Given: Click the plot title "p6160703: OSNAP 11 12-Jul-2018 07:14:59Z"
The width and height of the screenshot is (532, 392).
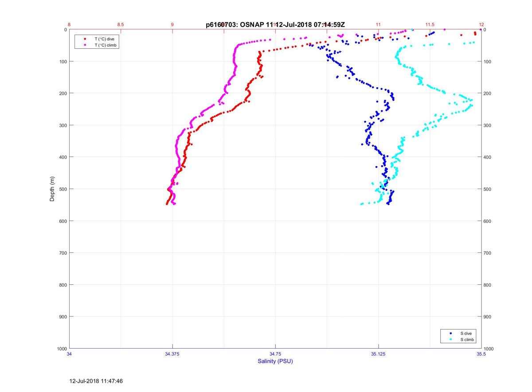Looking at the screenshot, I should (275, 25).
